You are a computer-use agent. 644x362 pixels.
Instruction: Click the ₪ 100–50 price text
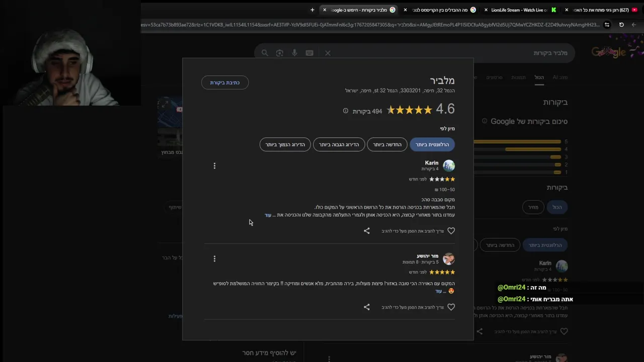445,190
